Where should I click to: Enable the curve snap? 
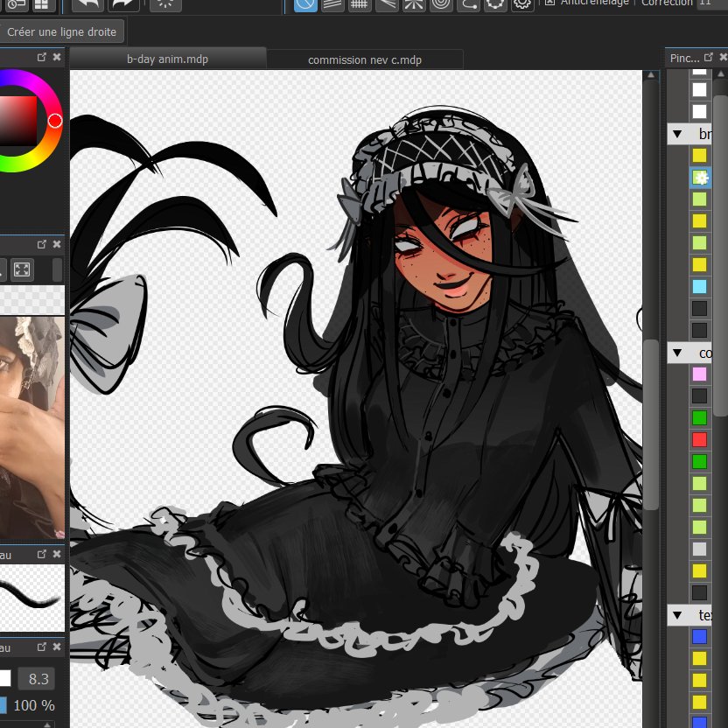(x=468, y=4)
